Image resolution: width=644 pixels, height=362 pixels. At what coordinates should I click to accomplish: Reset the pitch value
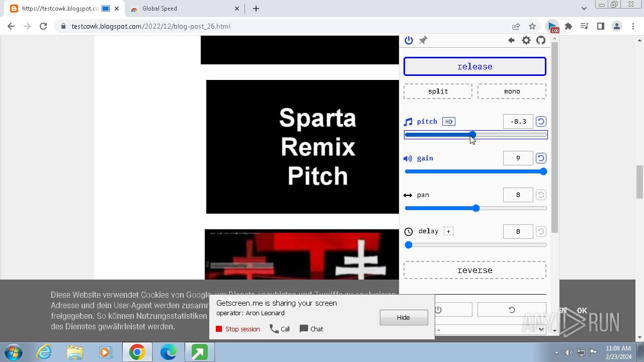coord(541,121)
